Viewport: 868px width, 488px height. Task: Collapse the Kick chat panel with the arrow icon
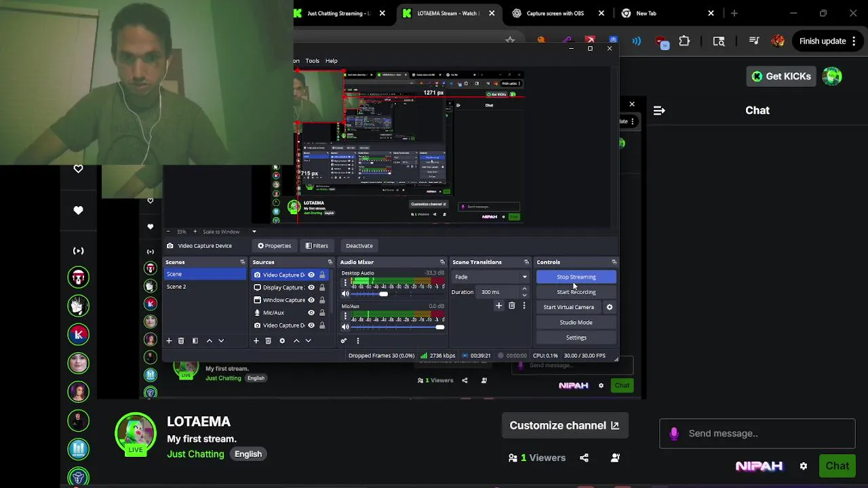[x=659, y=110]
